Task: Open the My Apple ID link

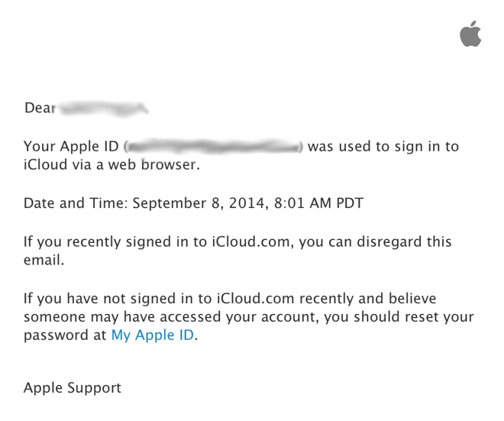Action: tap(152, 335)
